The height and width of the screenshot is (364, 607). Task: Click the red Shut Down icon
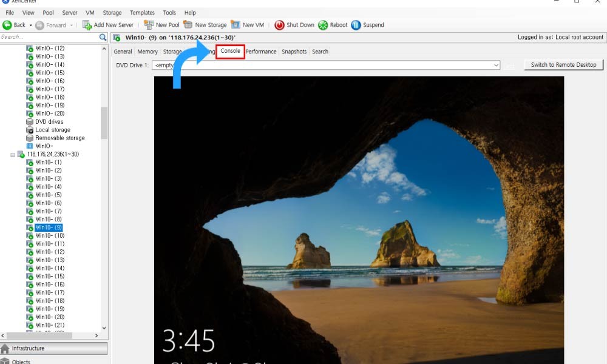tap(279, 25)
